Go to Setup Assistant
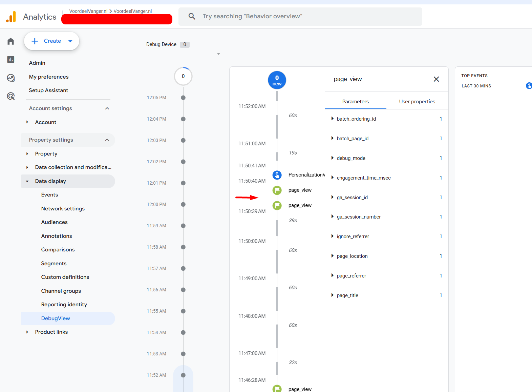The width and height of the screenshot is (532, 392). 48,90
